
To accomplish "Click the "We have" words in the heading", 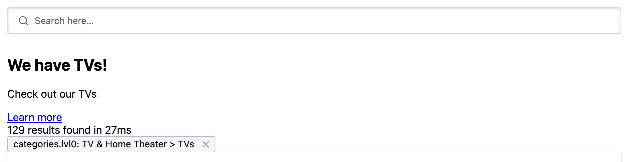I will [39, 65].
